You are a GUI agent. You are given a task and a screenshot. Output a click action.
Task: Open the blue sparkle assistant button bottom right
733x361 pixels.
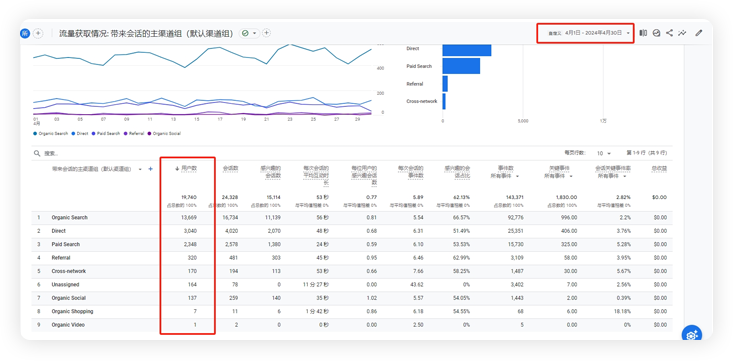click(692, 334)
